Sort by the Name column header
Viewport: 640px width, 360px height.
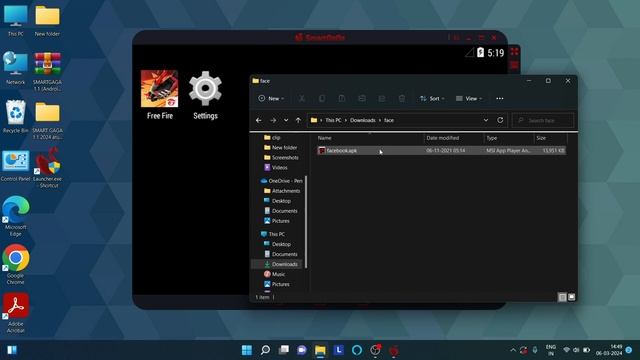pyautogui.click(x=370, y=138)
